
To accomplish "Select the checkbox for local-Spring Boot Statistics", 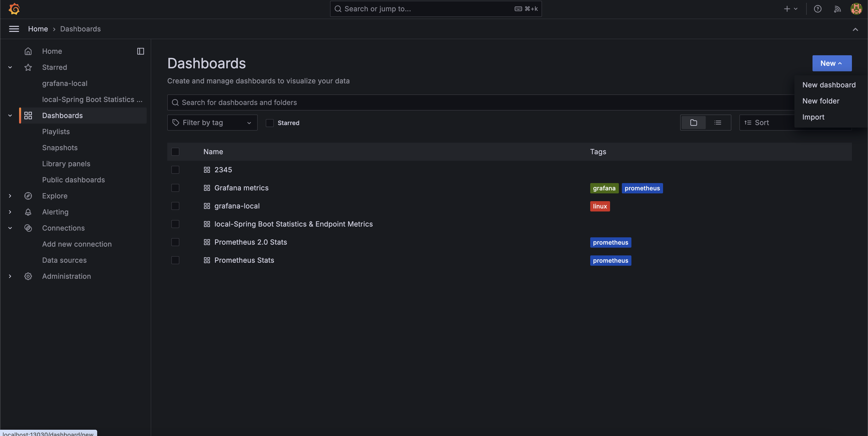I will pyautogui.click(x=175, y=224).
